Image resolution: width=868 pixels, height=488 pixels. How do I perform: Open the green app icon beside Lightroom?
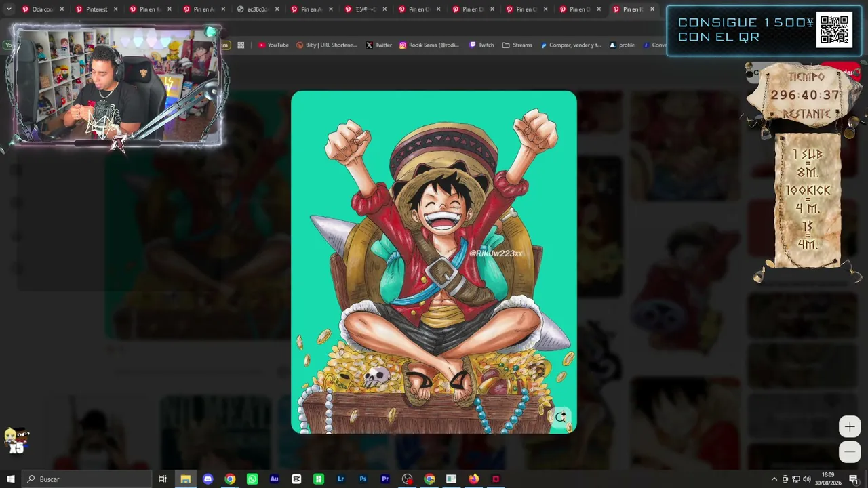[x=319, y=479]
